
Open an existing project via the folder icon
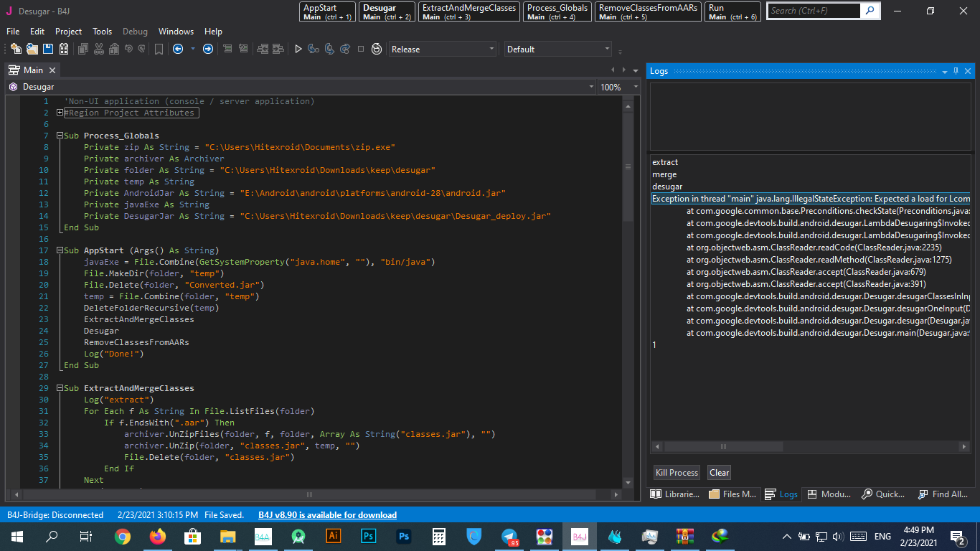coord(31,49)
